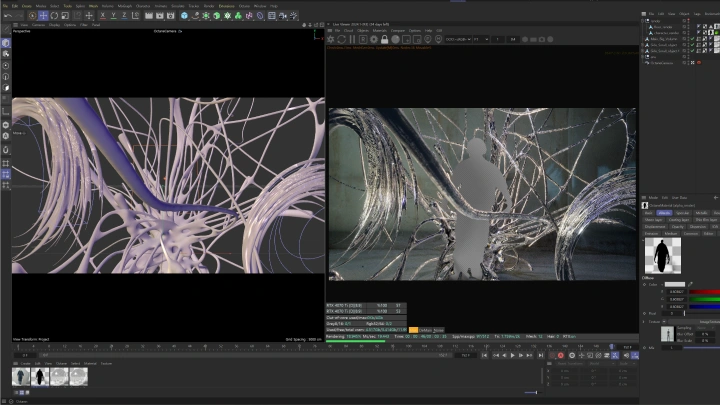This screenshot has height=405, width=720.
Task: Expand the Texture section arrow
Action: click(645, 322)
